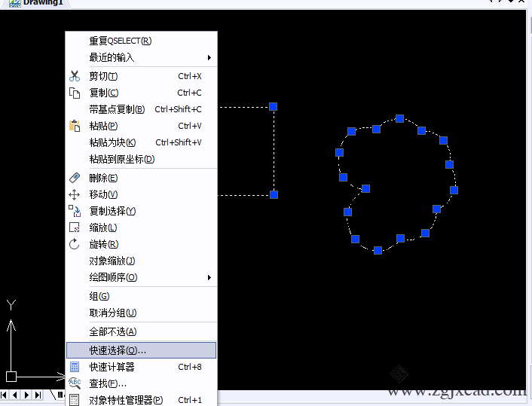Screen dimensions: 532x406
Task: Open 对象特性管理器(P) menu entry
Action: click(x=141, y=400)
